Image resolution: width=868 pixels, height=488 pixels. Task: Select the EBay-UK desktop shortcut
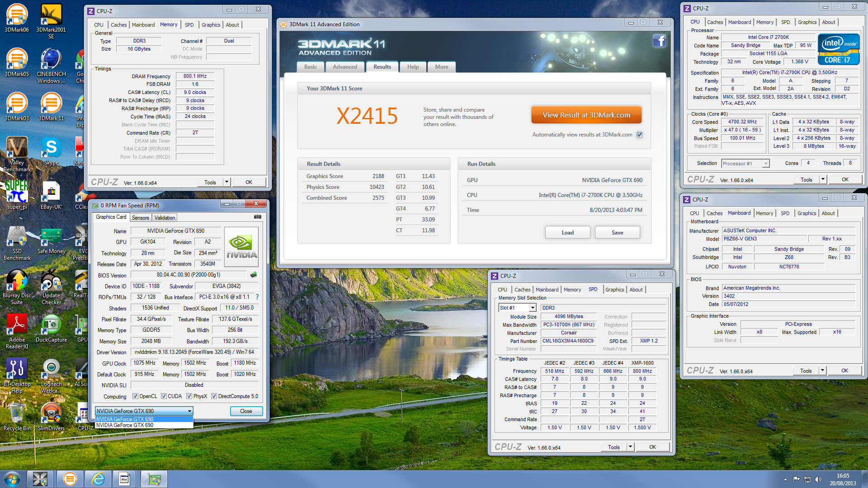(x=51, y=195)
